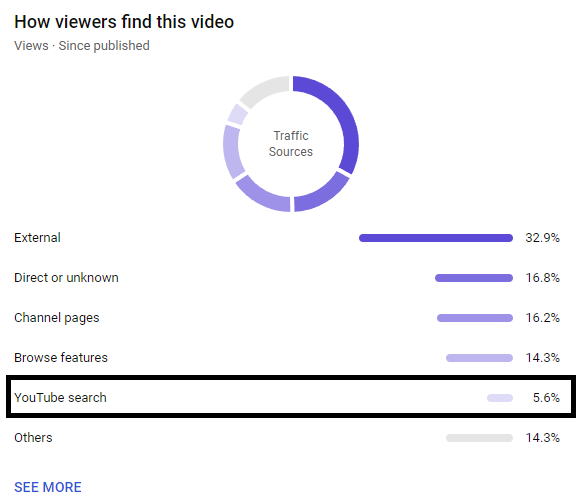Select the highlighted YouTube search row
This screenshot has width=585, height=504.
coord(291,397)
